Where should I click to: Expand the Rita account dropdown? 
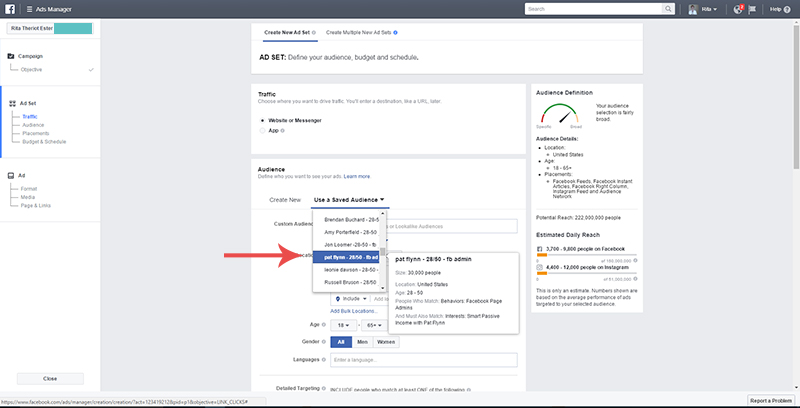(709, 9)
